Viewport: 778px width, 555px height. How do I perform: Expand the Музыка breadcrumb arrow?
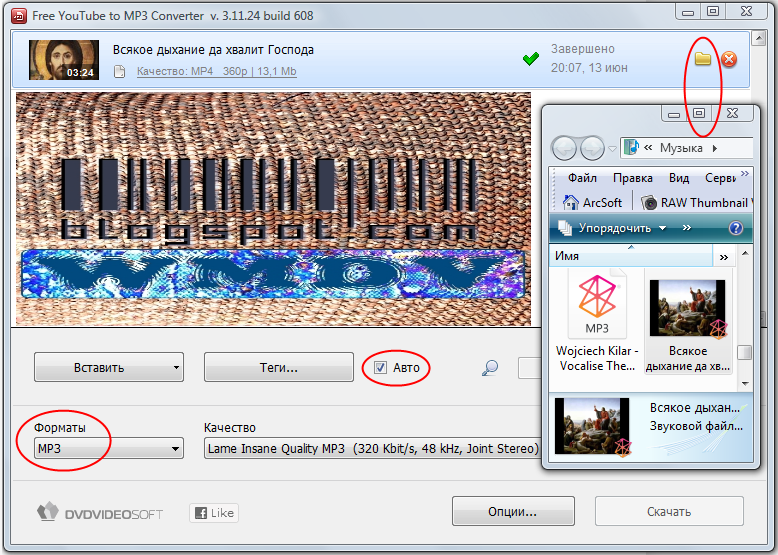pyautogui.click(x=715, y=148)
